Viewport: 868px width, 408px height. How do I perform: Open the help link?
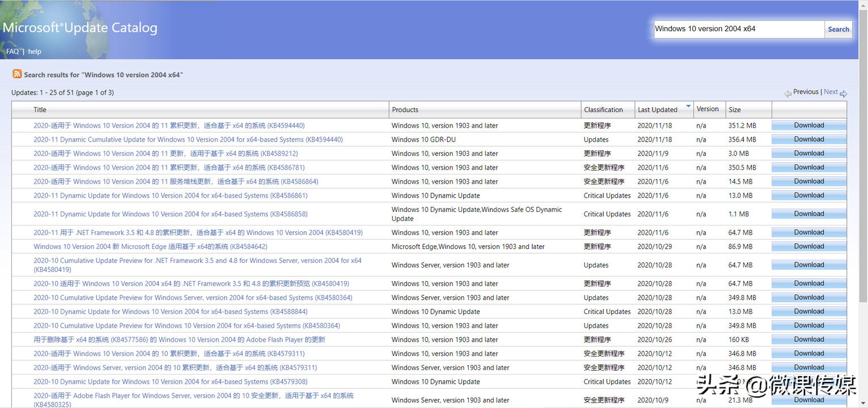35,52
